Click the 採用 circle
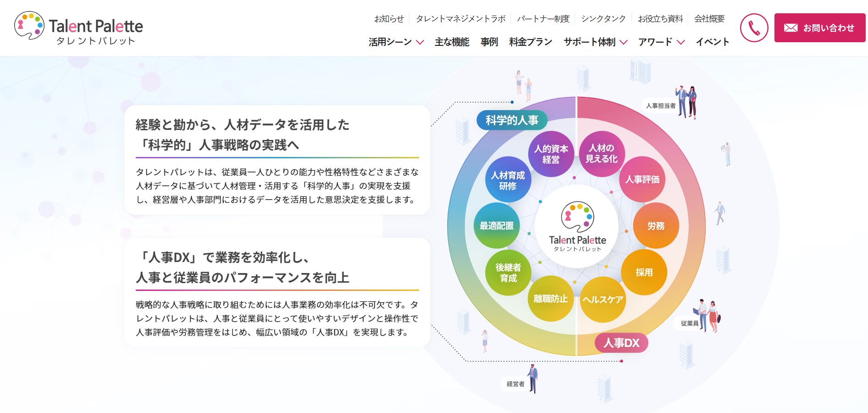The height and width of the screenshot is (413, 868). pos(644,272)
